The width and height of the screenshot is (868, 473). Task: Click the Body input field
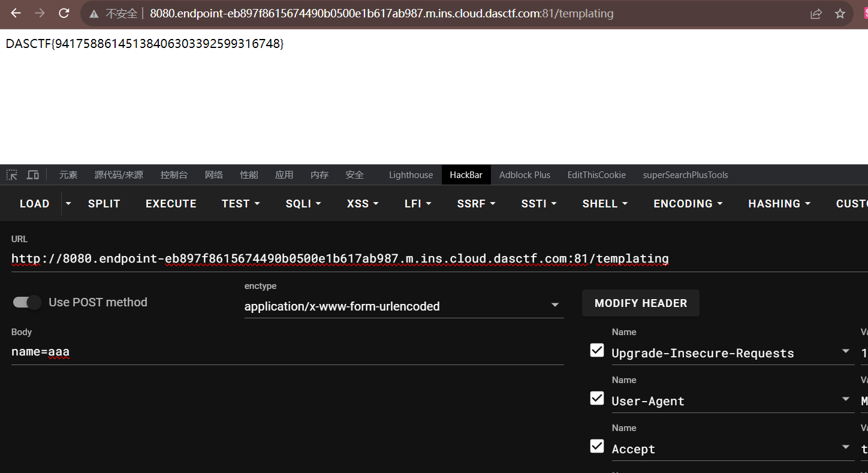(x=287, y=352)
